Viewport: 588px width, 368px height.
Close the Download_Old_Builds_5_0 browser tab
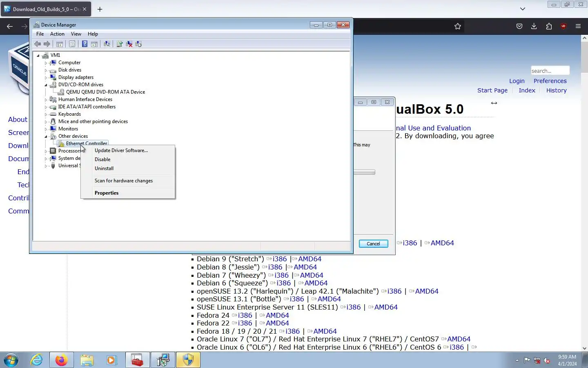click(x=85, y=9)
